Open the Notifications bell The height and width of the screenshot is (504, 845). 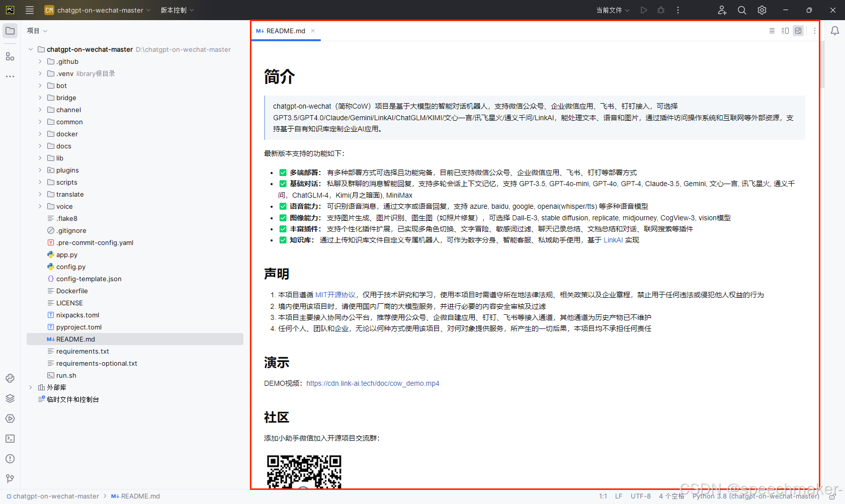tap(835, 31)
